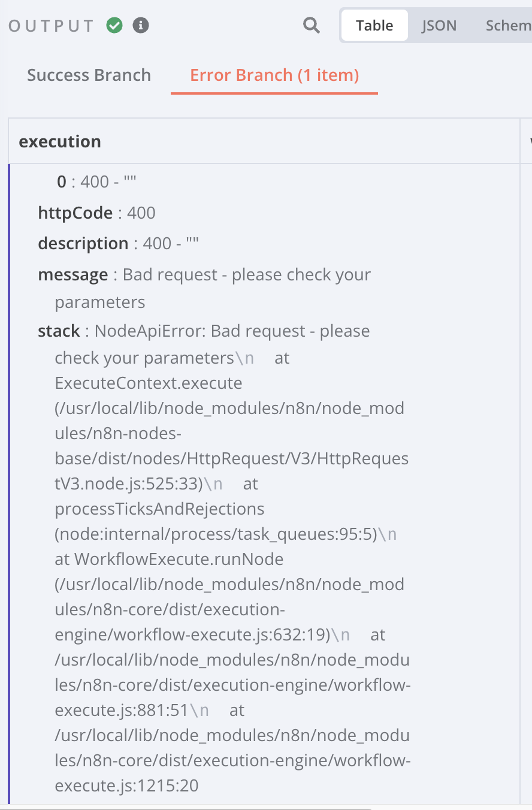Screen dimensions: 532x810
Task: Switch to the Table view
Action: click(374, 25)
